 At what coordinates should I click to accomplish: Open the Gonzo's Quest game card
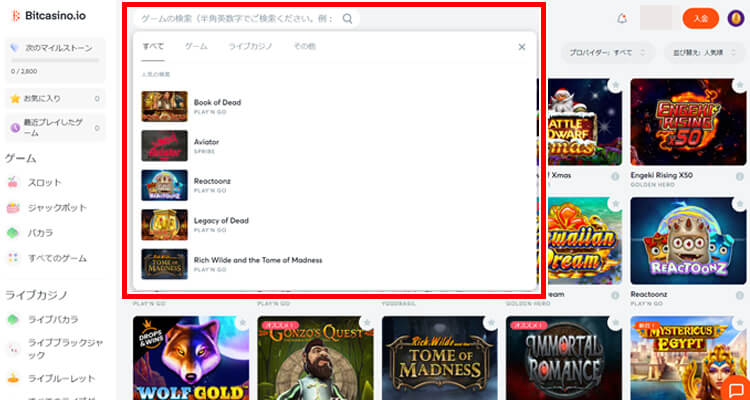click(x=315, y=358)
